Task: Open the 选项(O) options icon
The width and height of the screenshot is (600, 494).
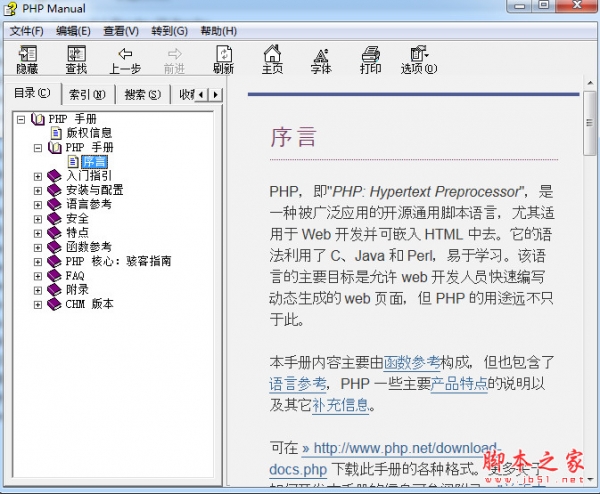Action: coord(419,54)
